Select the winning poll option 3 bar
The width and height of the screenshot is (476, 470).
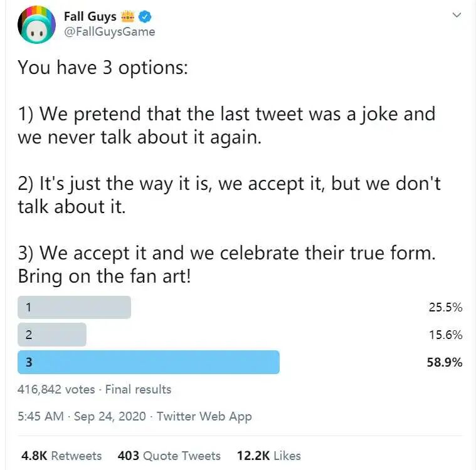click(149, 362)
